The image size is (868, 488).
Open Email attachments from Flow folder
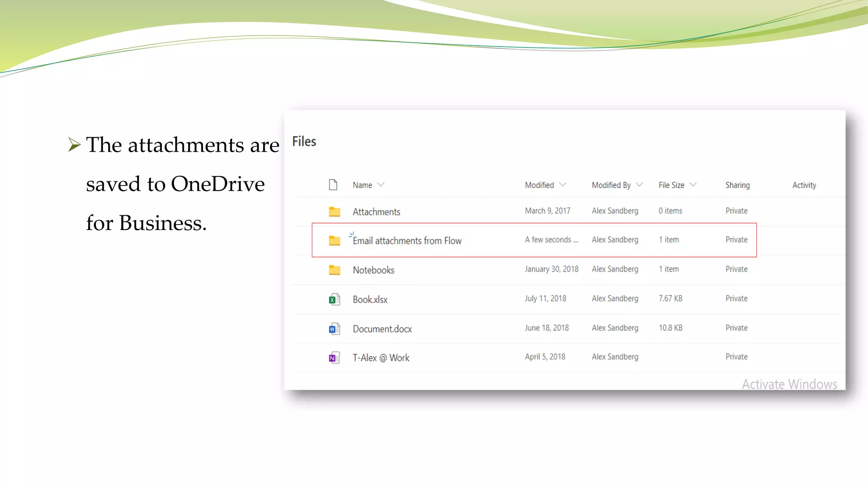click(x=407, y=241)
